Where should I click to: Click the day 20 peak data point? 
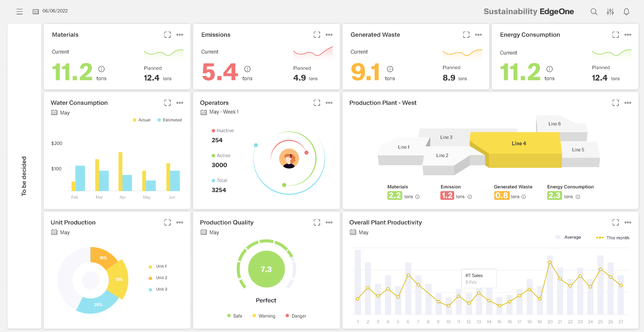[550, 262]
